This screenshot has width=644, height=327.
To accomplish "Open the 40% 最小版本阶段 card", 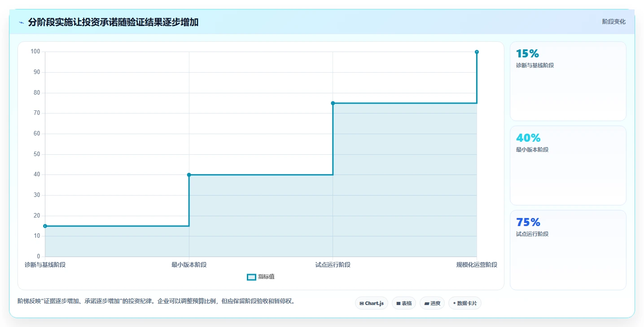I will (x=568, y=166).
